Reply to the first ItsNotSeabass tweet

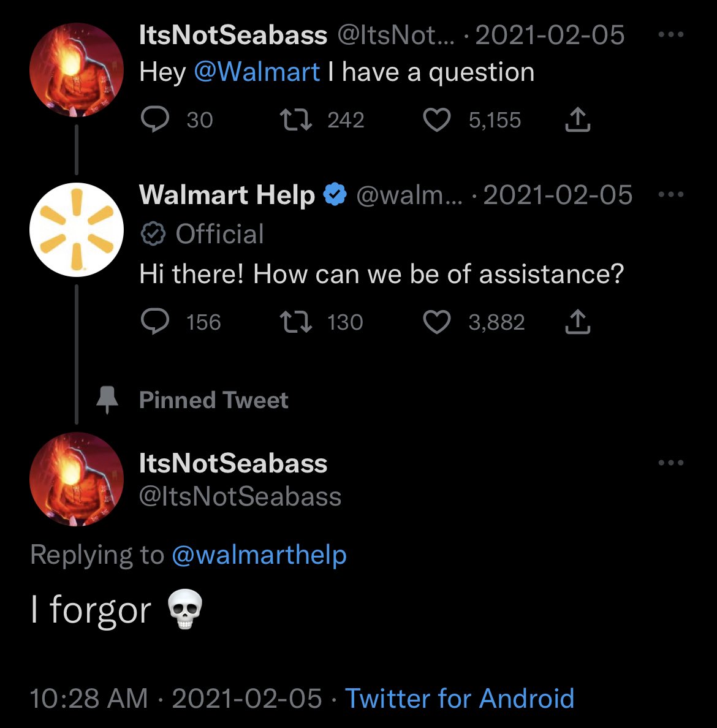point(155,120)
